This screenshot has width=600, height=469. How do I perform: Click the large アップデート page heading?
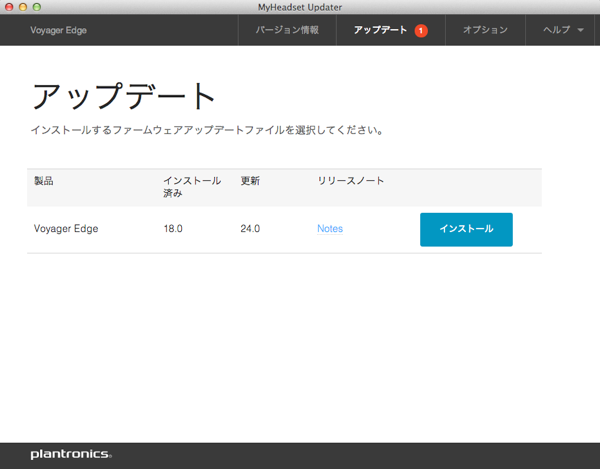[x=124, y=96]
